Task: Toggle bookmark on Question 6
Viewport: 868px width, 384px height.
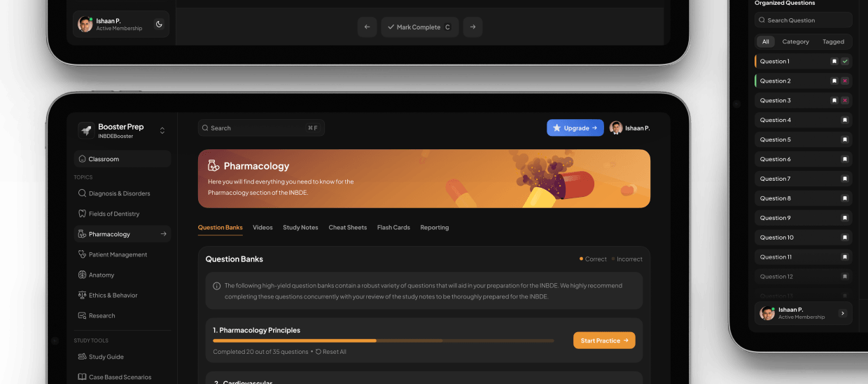Action: click(x=845, y=160)
